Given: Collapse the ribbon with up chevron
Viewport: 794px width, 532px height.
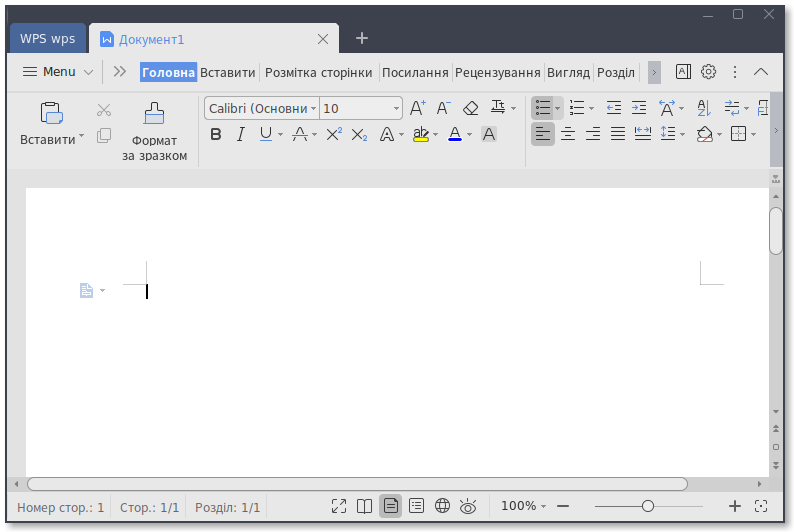Looking at the screenshot, I should (761, 72).
